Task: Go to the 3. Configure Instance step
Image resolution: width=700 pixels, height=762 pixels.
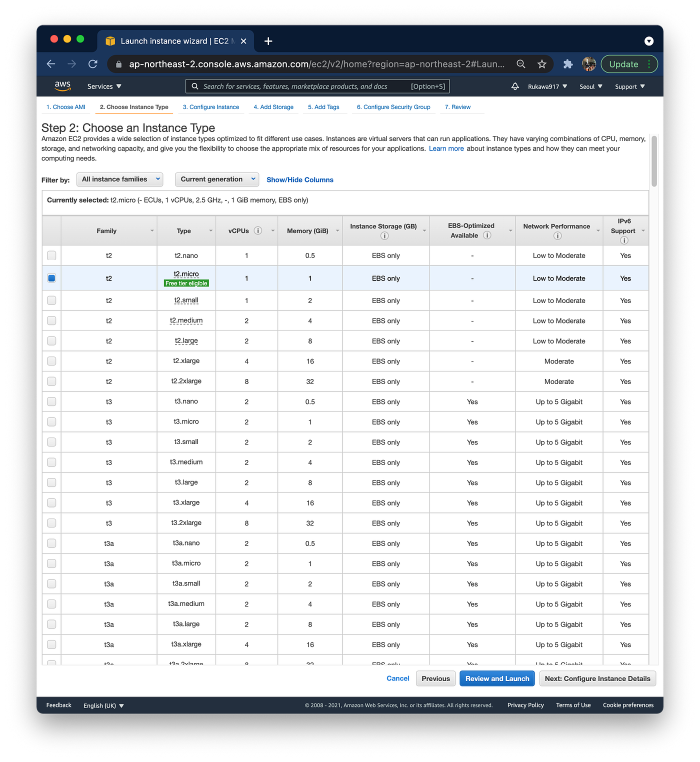Action: (x=211, y=107)
